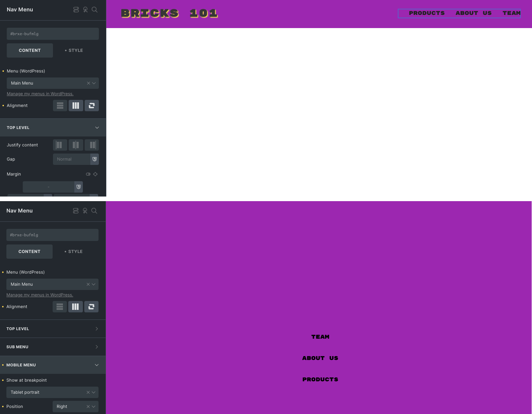This screenshot has height=414, width=532.
Task: Click About Us in the header navigation bar
Action: click(x=473, y=13)
